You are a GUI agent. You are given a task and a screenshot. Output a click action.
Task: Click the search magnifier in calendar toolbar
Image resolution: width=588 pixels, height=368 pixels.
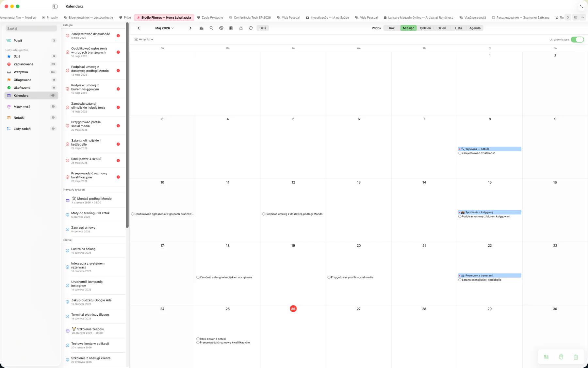point(211,28)
